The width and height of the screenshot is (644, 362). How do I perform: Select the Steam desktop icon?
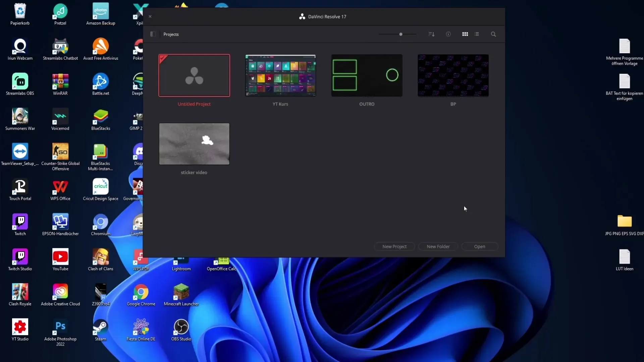(x=101, y=330)
